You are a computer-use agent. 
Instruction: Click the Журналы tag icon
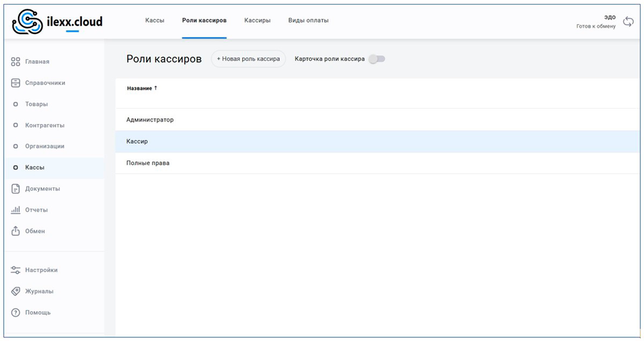pyautogui.click(x=16, y=291)
